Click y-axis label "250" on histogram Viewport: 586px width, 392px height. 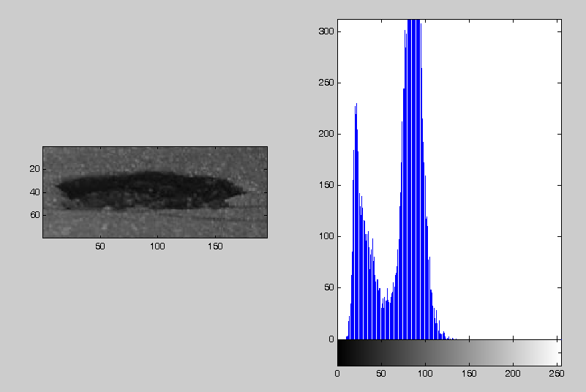tap(326, 83)
